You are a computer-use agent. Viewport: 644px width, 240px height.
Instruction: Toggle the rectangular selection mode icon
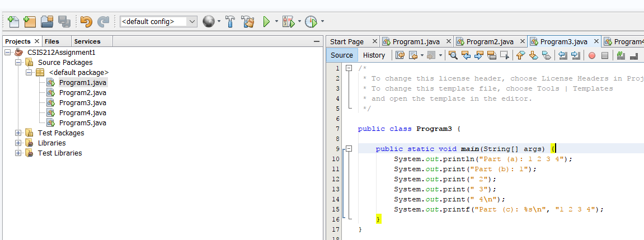point(504,55)
